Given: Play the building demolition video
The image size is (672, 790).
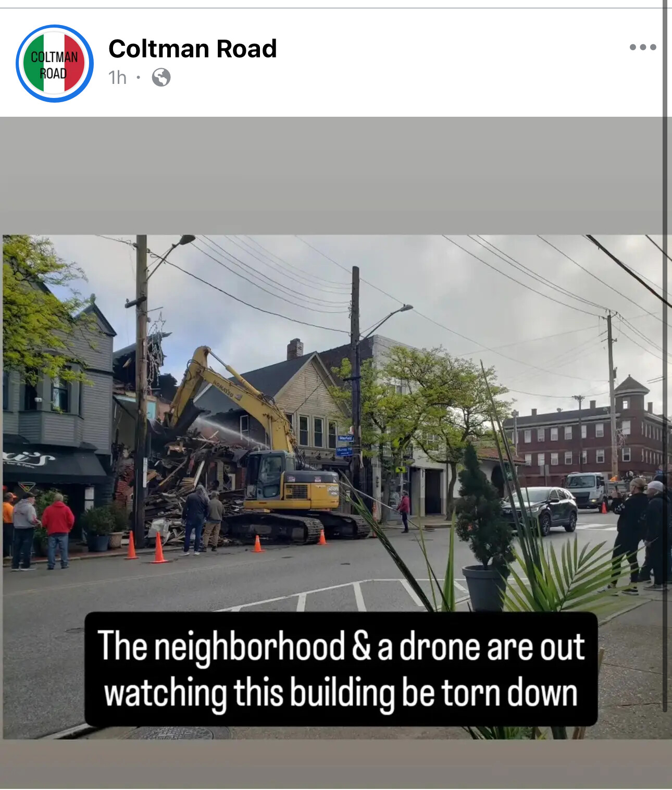Looking at the screenshot, I should 336,486.
